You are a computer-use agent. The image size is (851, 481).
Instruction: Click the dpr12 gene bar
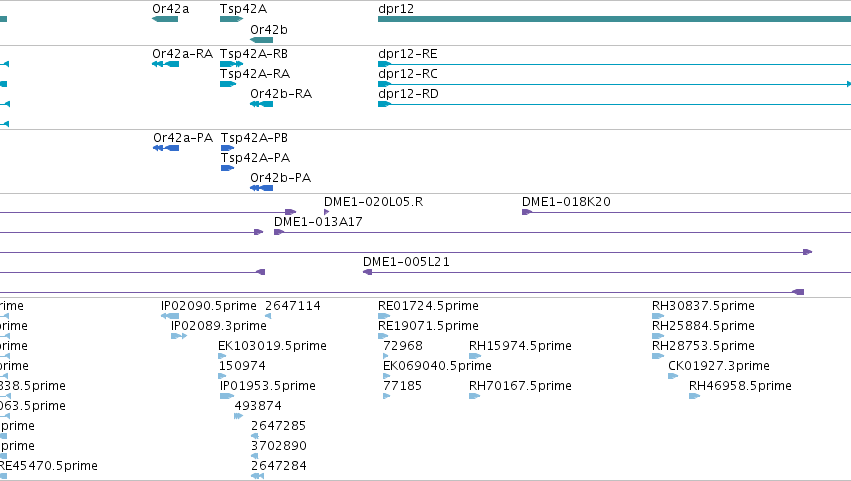614,19
